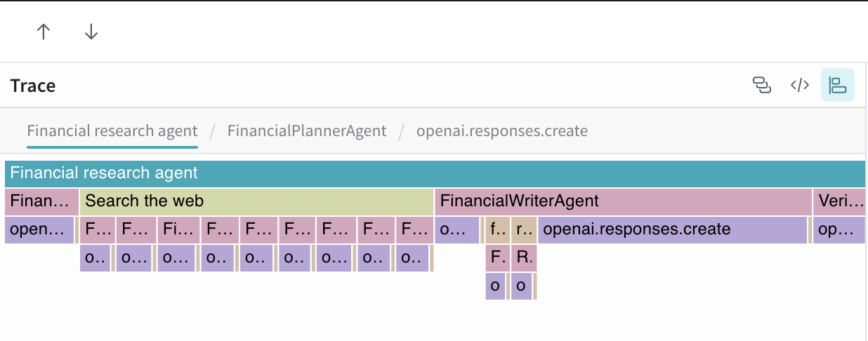Select the first F… child span under Search the web
Viewport: 868px width, 341px height.
point(97,230)
